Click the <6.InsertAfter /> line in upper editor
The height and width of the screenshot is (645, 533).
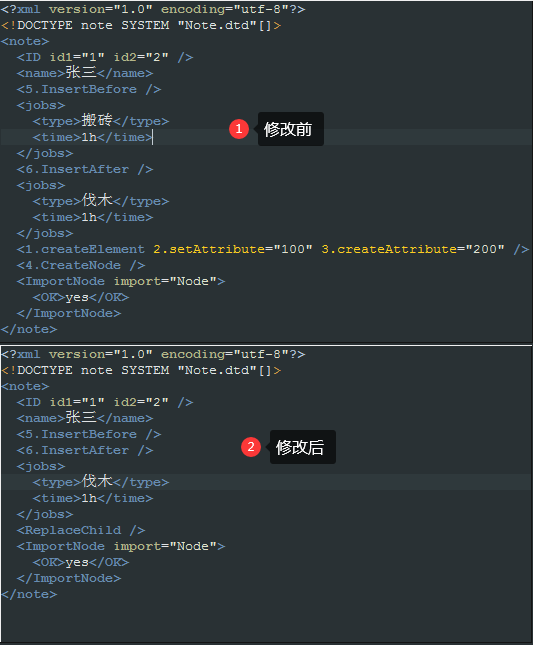pos(85,169)
